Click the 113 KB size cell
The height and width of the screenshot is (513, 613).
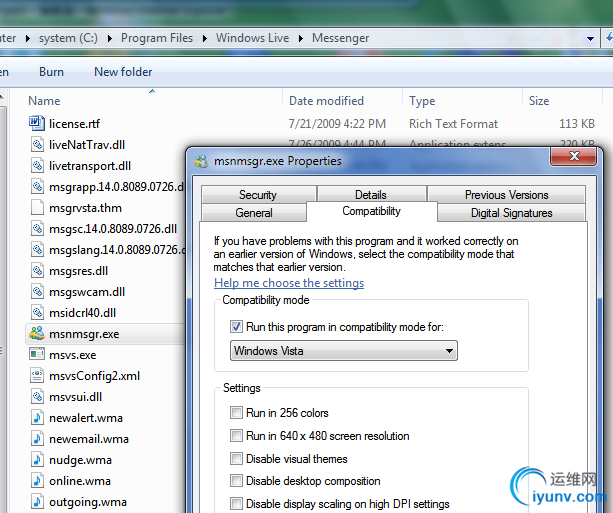click(577, 124)
